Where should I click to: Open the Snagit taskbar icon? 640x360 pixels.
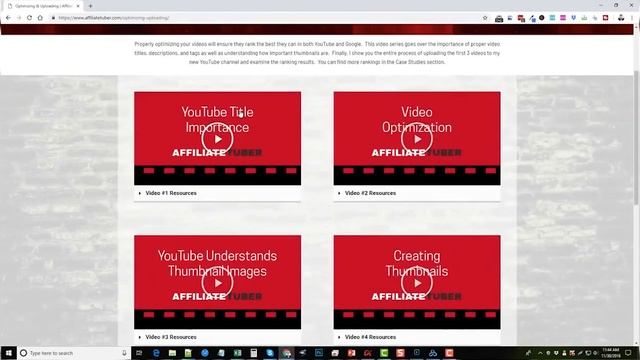pyautogui.click(x=400, y=353)
